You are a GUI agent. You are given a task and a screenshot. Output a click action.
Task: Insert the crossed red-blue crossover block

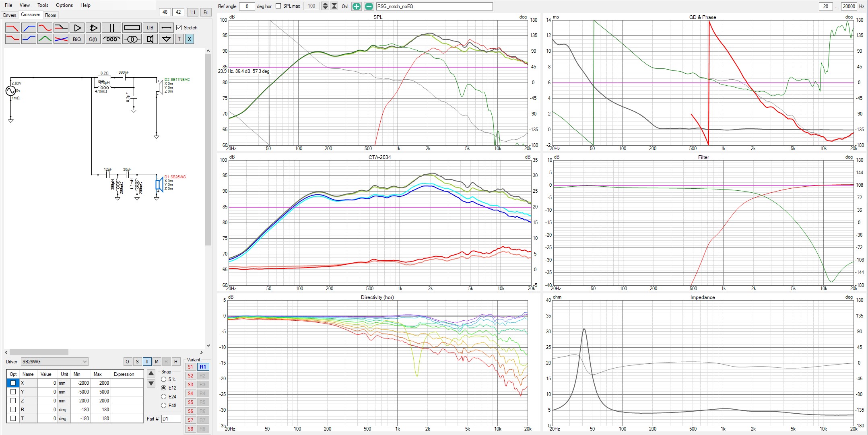61,39
